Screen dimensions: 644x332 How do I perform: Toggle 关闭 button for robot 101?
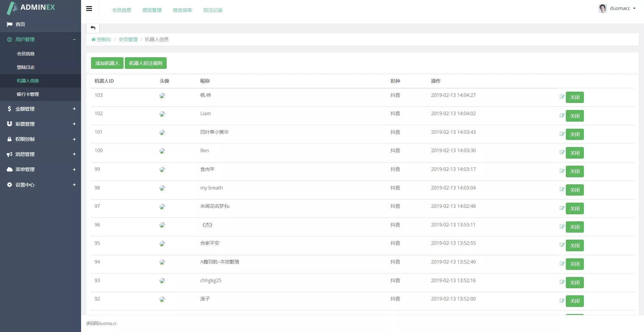click(x=575, y=134)
